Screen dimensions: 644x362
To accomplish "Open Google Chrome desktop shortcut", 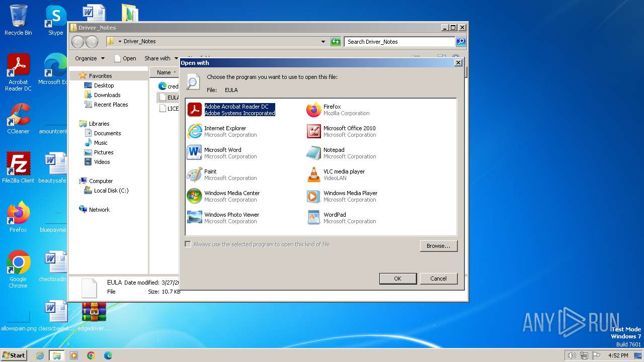I will [x=18, y=269].
